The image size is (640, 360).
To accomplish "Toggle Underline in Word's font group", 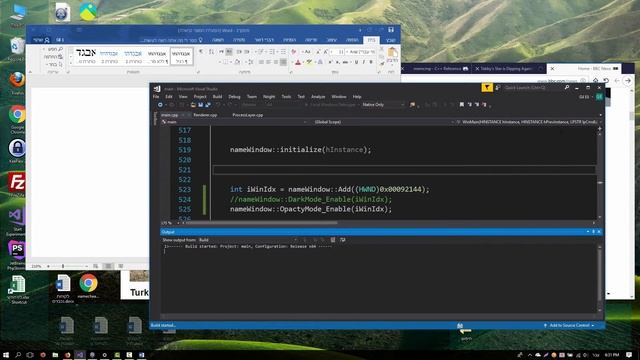I will (x=356, y=62).
